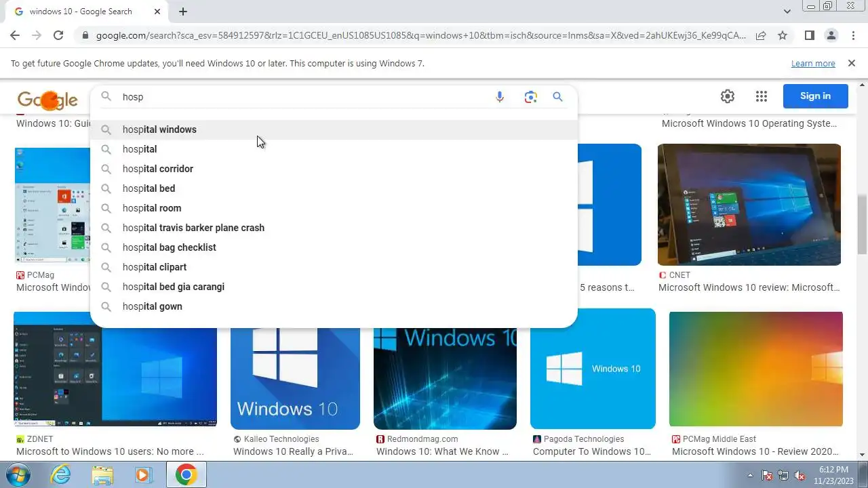This screenshot has width=868, height=488.
Task: Choose the plain 'hospital bed' suggestion
Action: click(334, 188)
